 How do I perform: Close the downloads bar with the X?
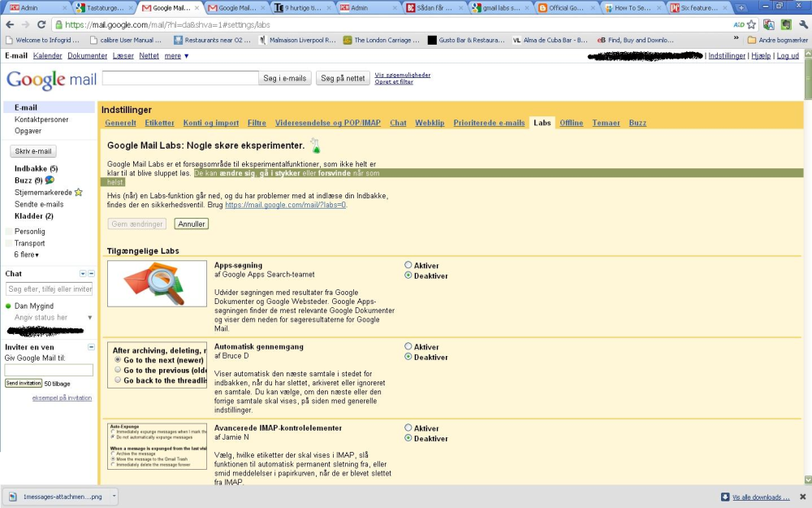click(803, 497)
